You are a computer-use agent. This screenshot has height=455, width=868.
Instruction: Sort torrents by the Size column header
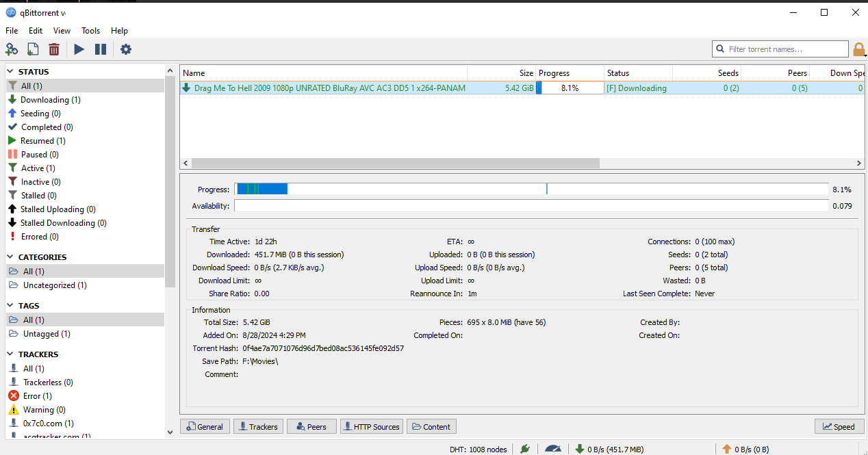(x=502, y=73)
